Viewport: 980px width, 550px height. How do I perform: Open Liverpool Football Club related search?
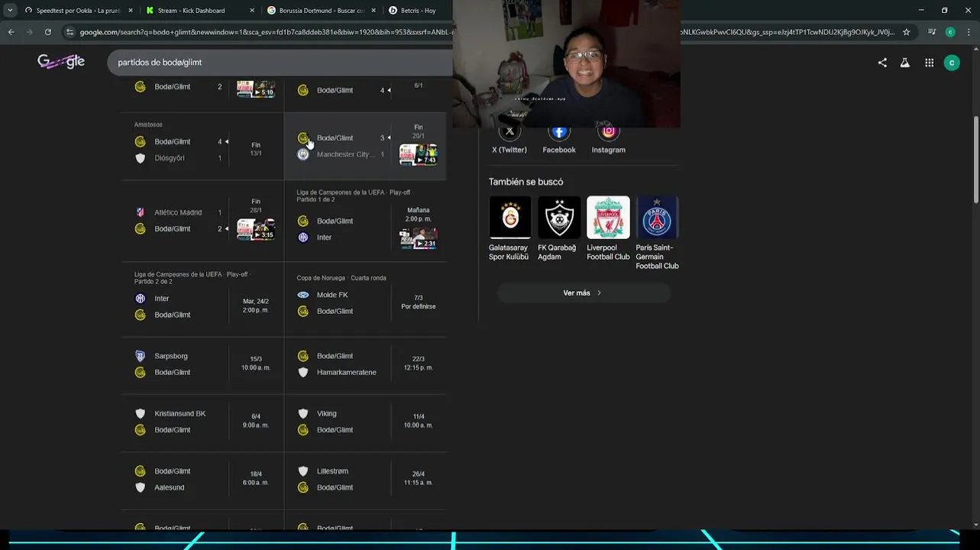(x=608, y=228)
